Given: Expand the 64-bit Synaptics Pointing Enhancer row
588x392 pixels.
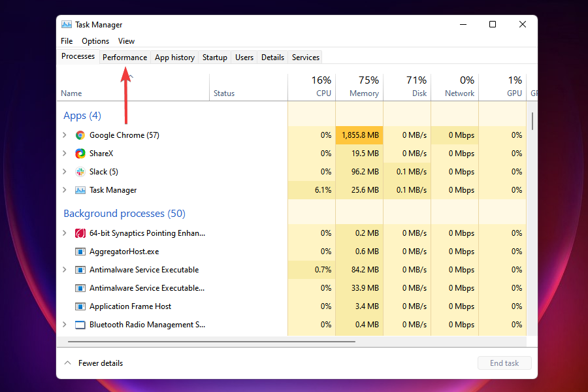Looking at the screenshot, I should pyautogui.click(x=65, y=233).
